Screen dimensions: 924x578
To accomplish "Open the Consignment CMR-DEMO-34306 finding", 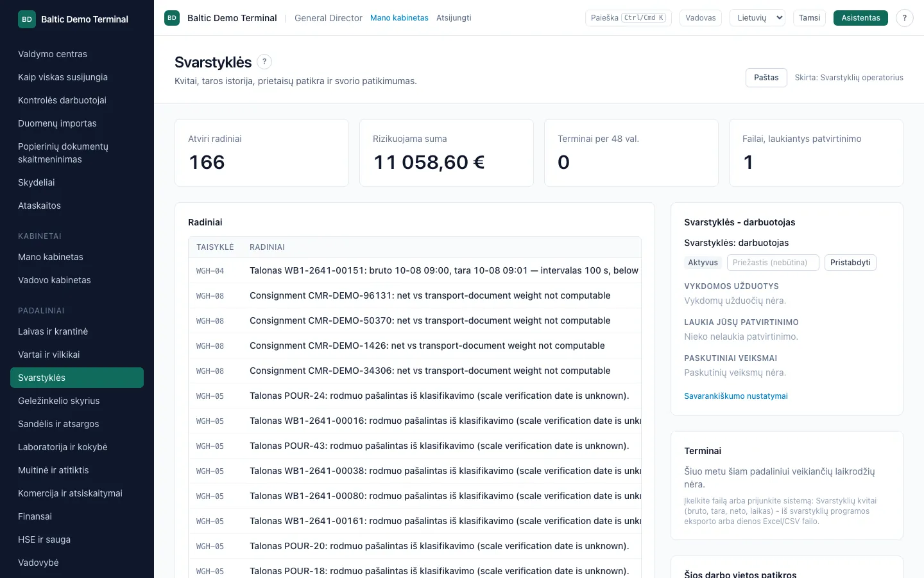I will click(x=415, y=371).
